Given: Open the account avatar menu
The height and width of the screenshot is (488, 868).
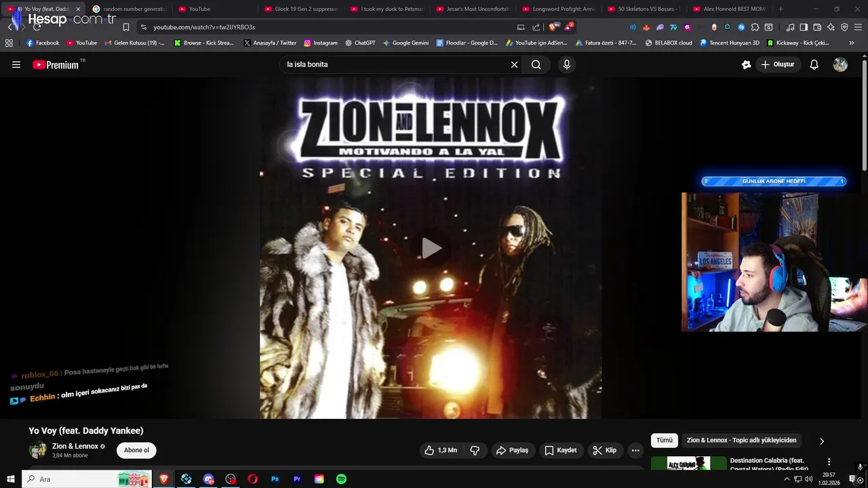Looking at the screenshot, I should tap(840, 64).
